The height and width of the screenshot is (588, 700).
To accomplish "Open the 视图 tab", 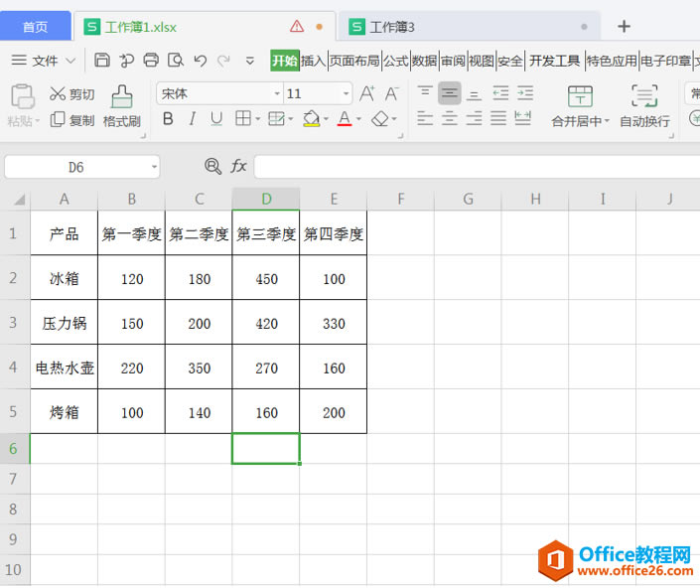I will (482, 61).
